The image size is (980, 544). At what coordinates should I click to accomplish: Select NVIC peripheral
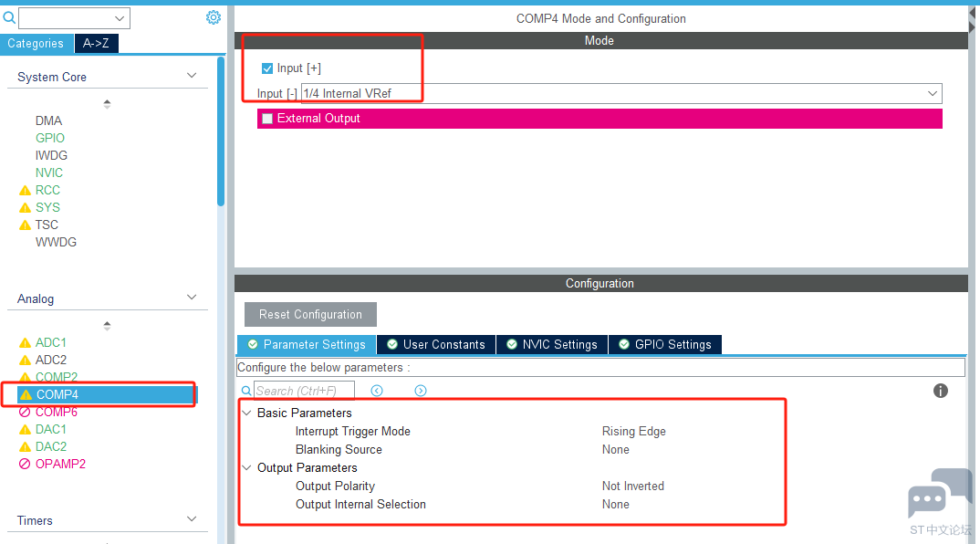pos(49,173)
